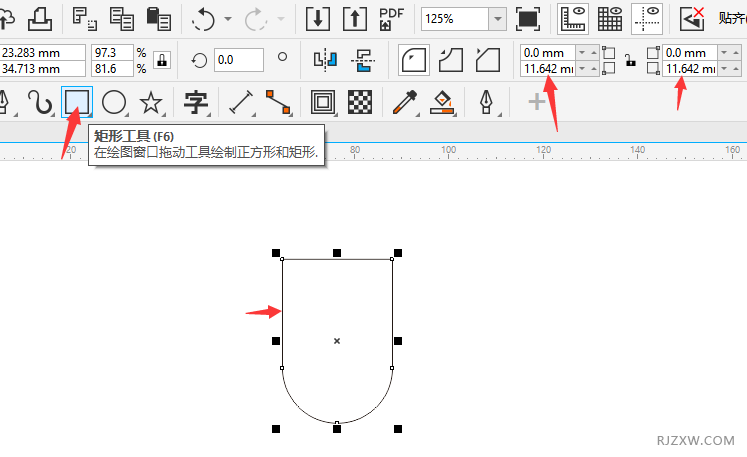The width and height of the screenshot is (747, 457).
Task: Click the object height field 34.713 mm
Action: [x=42, y=69]
